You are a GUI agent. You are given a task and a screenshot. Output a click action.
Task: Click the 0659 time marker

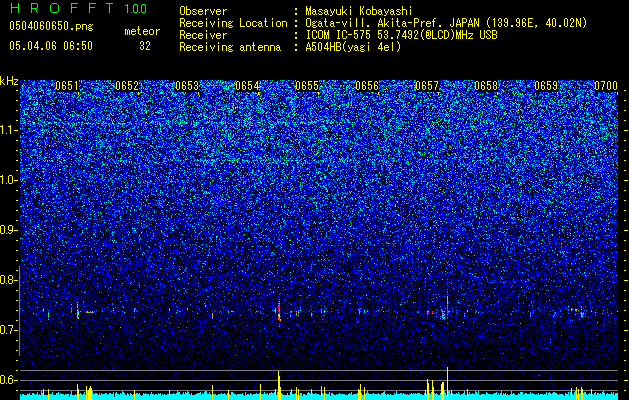click(546, 86)
